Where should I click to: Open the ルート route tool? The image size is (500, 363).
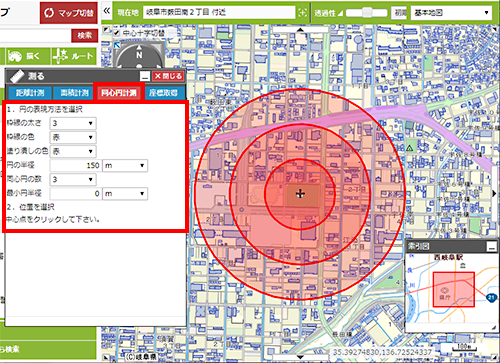coord(74,56)
